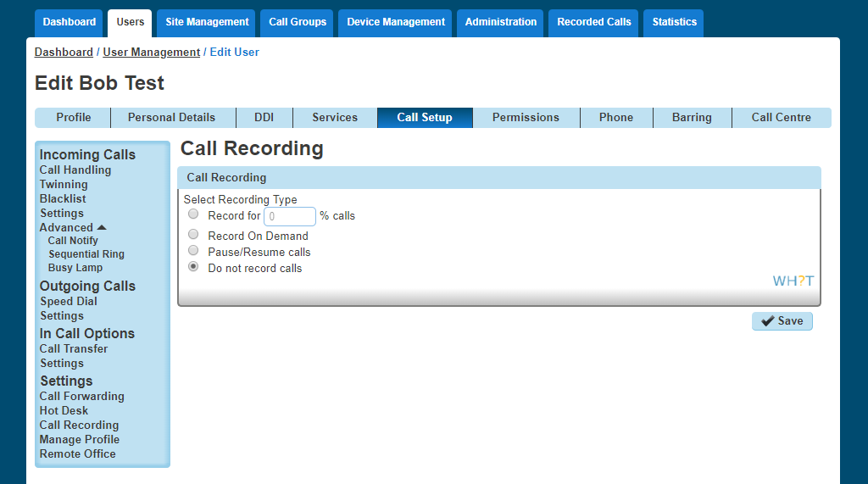Open the Site Management tab
868x484 pixels.
click(x=207, y=23)
